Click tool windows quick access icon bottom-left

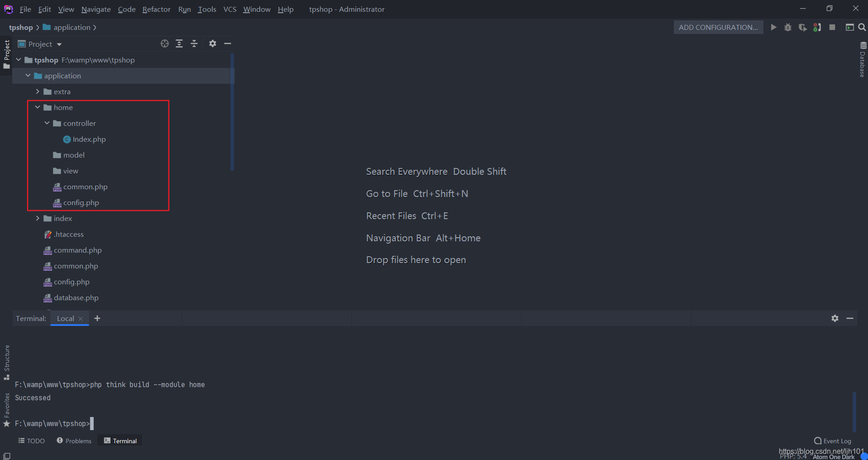tap(7, 455)
